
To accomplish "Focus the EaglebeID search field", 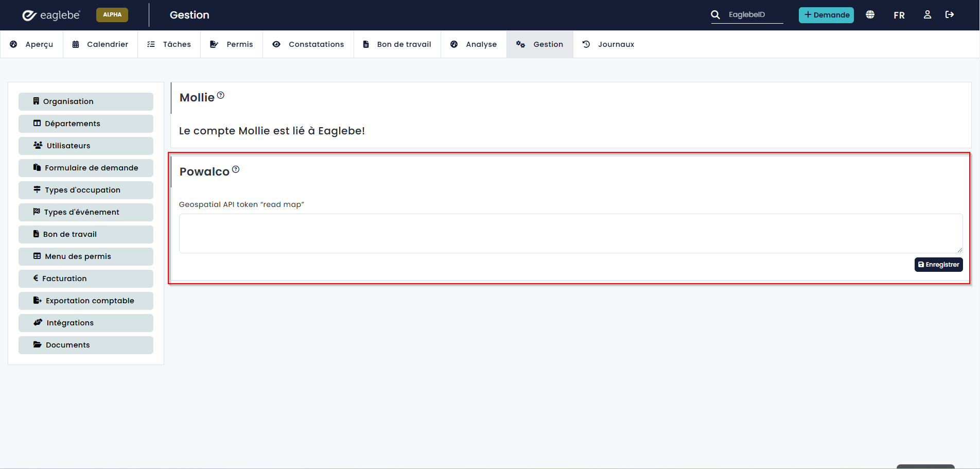I will (x=755, y=15).
